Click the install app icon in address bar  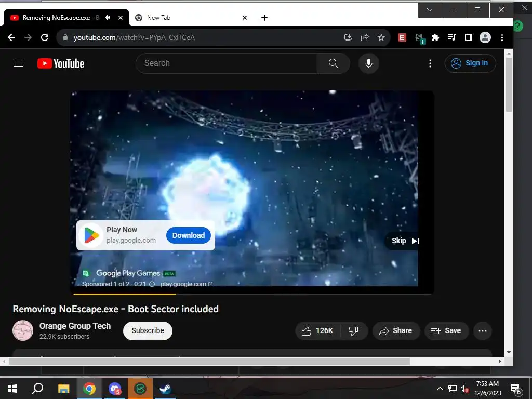(x=348, y=37)
